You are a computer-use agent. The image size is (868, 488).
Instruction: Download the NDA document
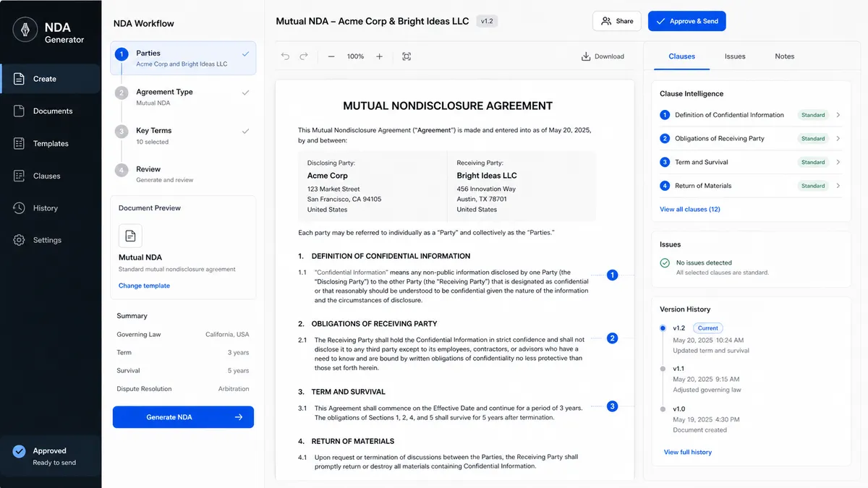[603, 56]
